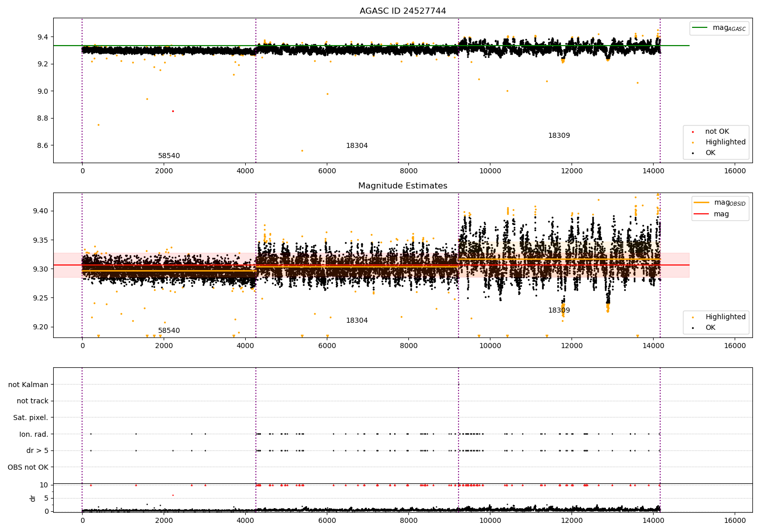Select the Magnitude Estimates plot title
Image resolution: width=760 pixels, height=532 pixels.
click(x=403, y=186)
